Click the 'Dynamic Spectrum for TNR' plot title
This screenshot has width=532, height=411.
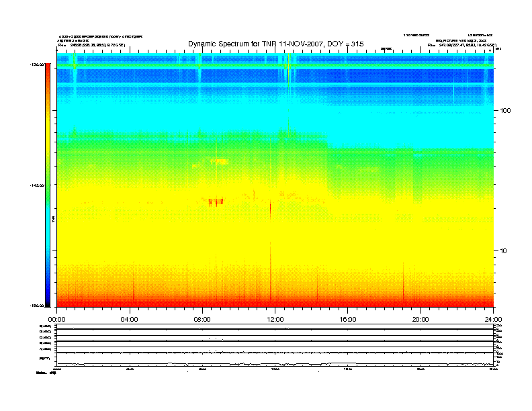coord(276,44)
